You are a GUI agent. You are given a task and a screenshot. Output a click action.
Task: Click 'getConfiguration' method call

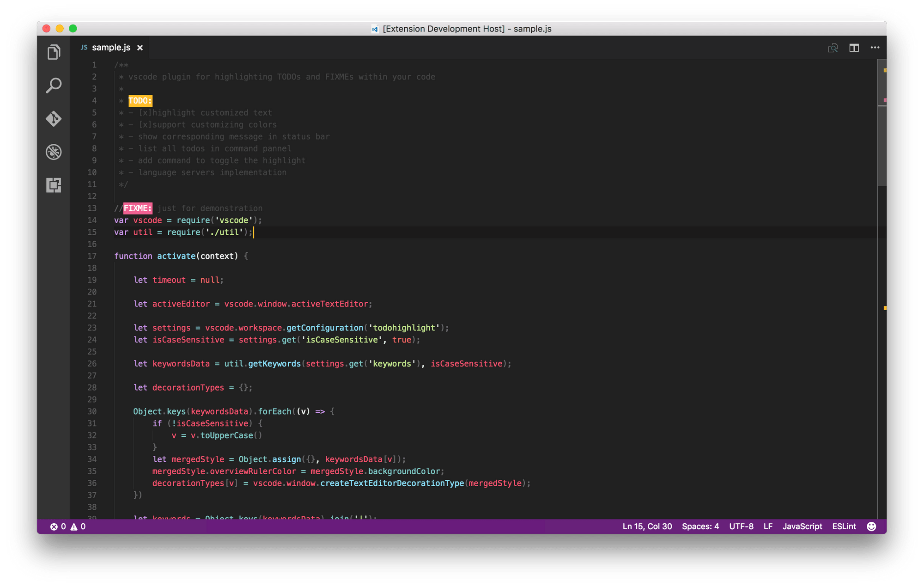tap(325, 328)
